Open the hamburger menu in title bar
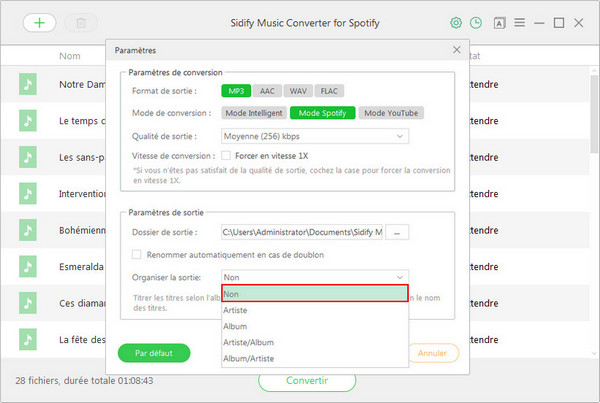This screenshot has width=600, height=403. 520,22
